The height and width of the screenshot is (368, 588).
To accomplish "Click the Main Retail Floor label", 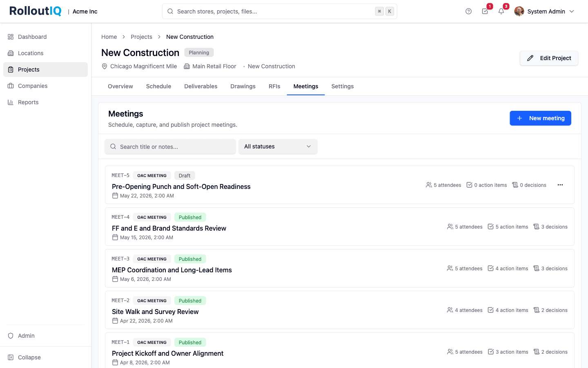I will click(214, 66).
